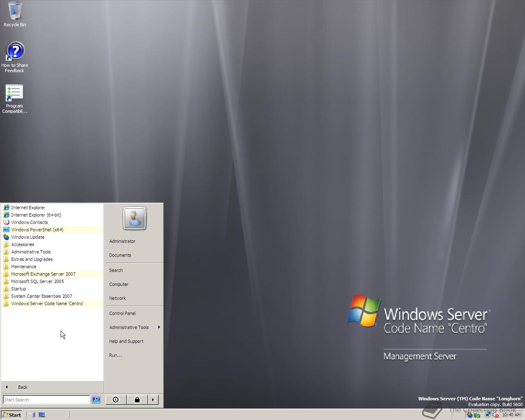Click the 10:40 AM clock
This screenshot has height=420, width=525.
[511, 415]
